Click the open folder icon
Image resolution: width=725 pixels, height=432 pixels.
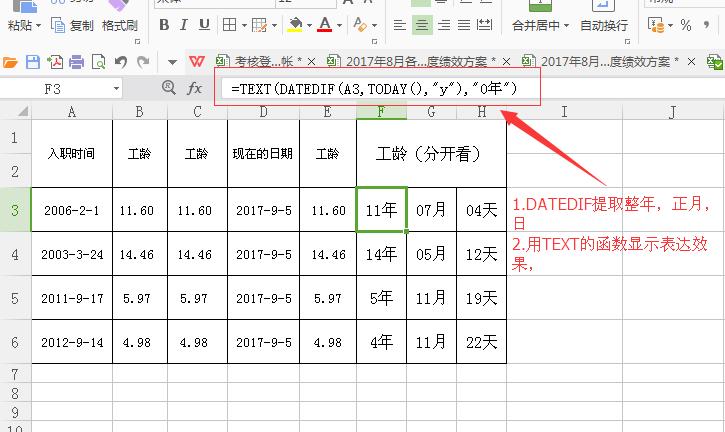pyautogui.click(x=10, y=62)
